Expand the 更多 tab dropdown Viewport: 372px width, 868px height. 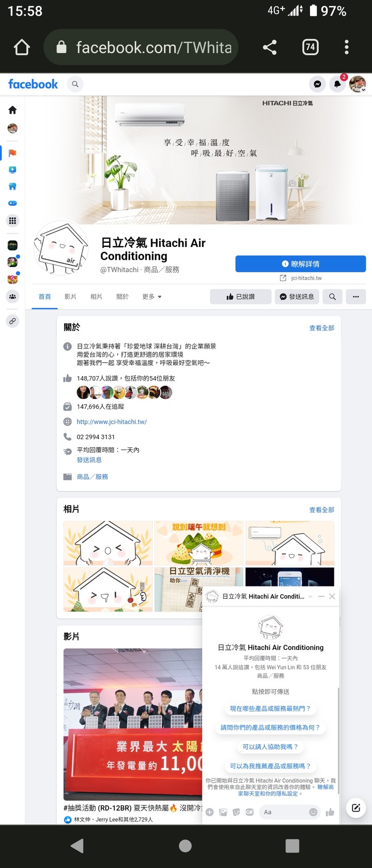152,297
